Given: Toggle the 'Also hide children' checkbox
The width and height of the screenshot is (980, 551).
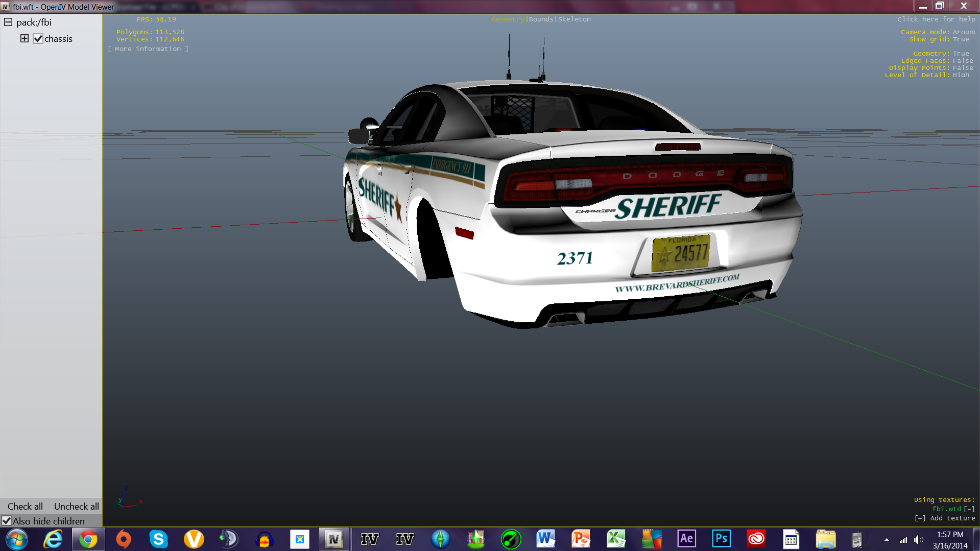Looking at the screenshot, I should (x=7, y=521).
